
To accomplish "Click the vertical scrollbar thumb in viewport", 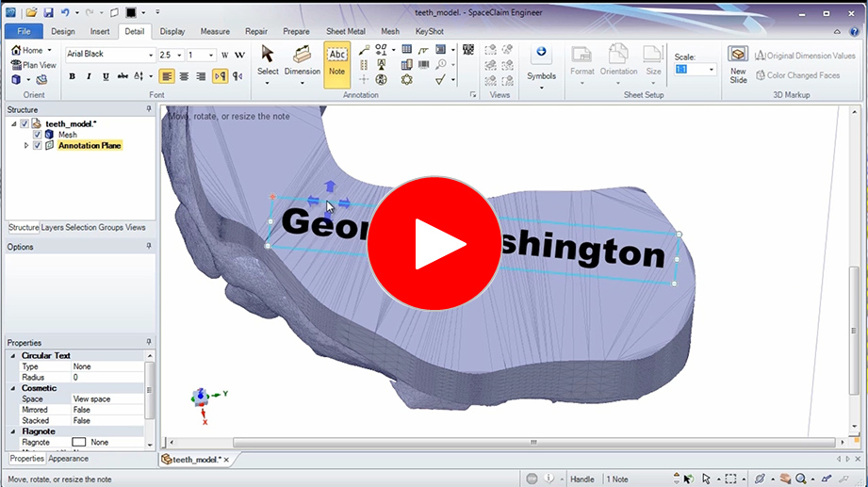I will (854, 331).
